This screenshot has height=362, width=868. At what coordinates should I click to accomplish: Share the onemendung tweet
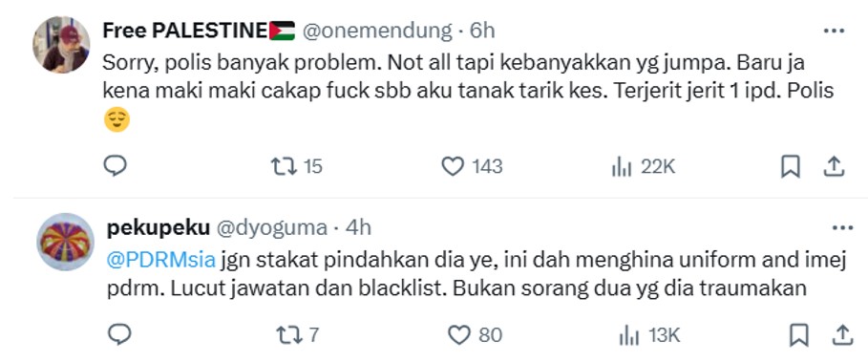pos(833,166)
